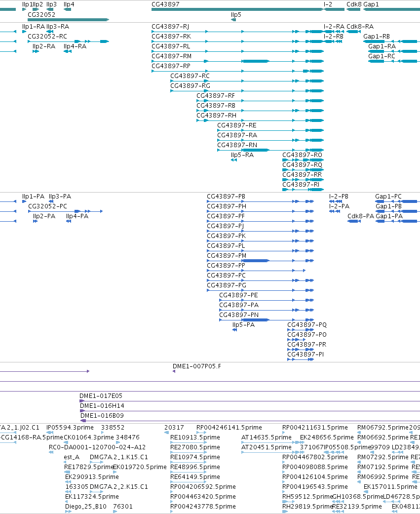Select the Ilp5 gene glyph
Viewport: 420px width, 514px height.
click(233, 20)
